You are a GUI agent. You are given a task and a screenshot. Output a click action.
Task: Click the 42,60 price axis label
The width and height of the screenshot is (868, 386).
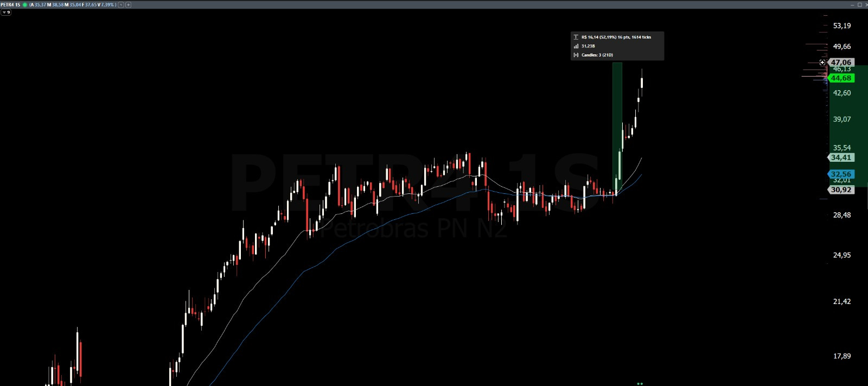click(x=842, y=93)
